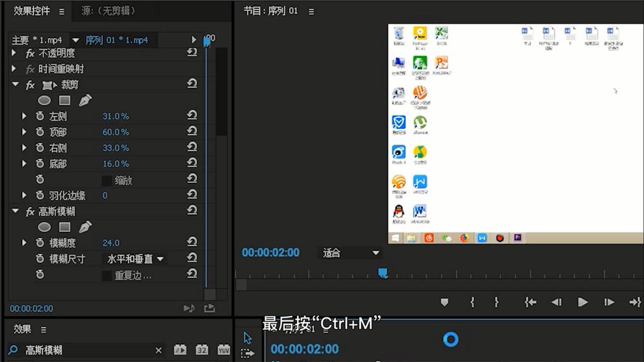This screenshot has width=644, height=362.
Task: Open the 节目: 序列 01 panel menu
Action: [311, 11]
